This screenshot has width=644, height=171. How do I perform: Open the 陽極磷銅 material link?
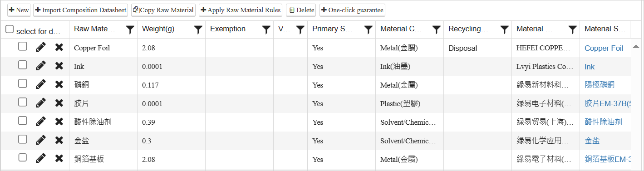tap(600, 85)
